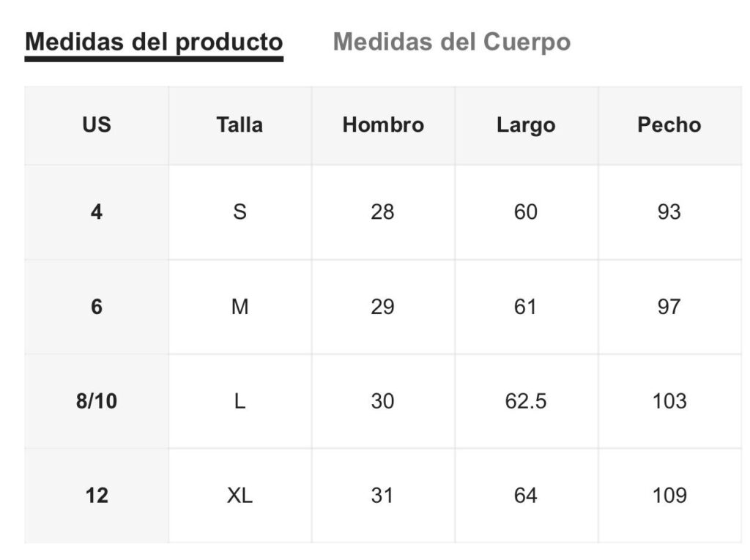Click the Largo 62.5 value
This screenshot has width=750, height=560.
[x=526, y=400]
